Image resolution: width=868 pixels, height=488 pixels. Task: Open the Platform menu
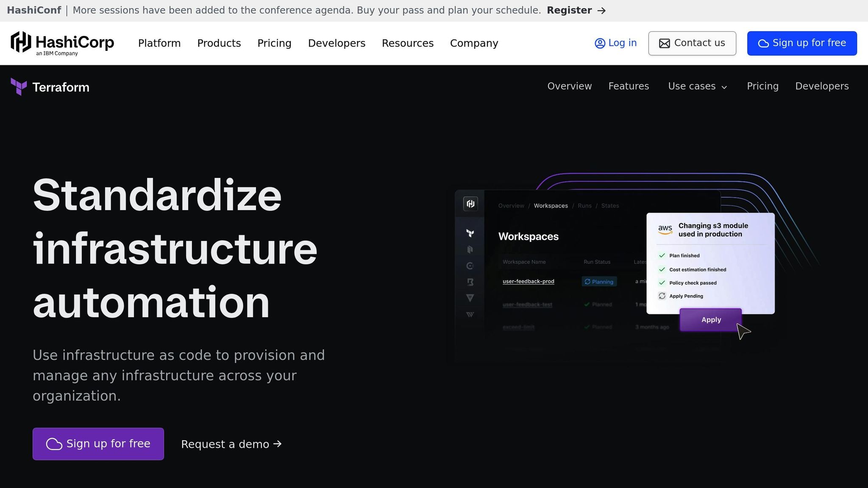159,43
